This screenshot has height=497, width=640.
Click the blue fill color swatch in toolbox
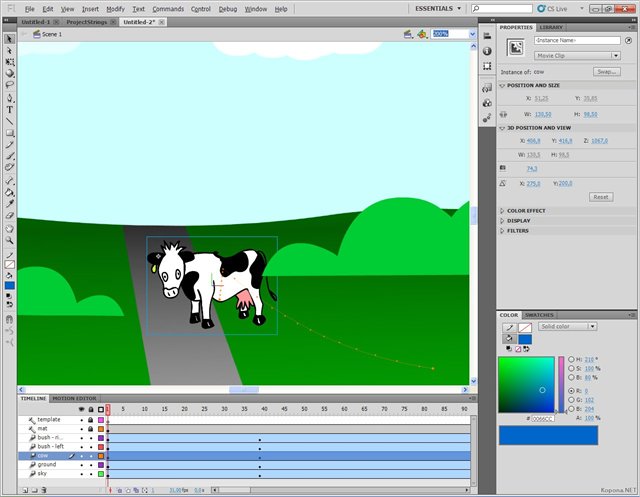click(10, 285)
